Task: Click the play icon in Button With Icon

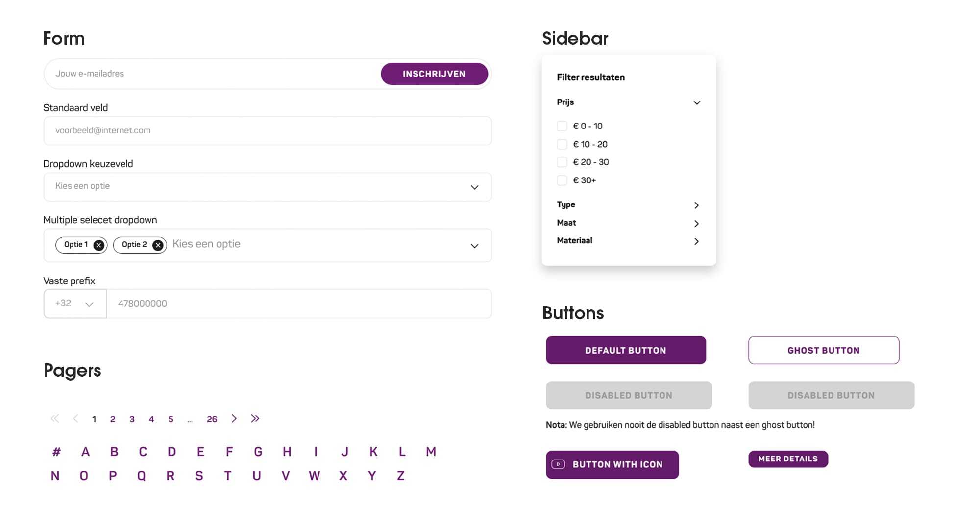Action: [558, 464]
